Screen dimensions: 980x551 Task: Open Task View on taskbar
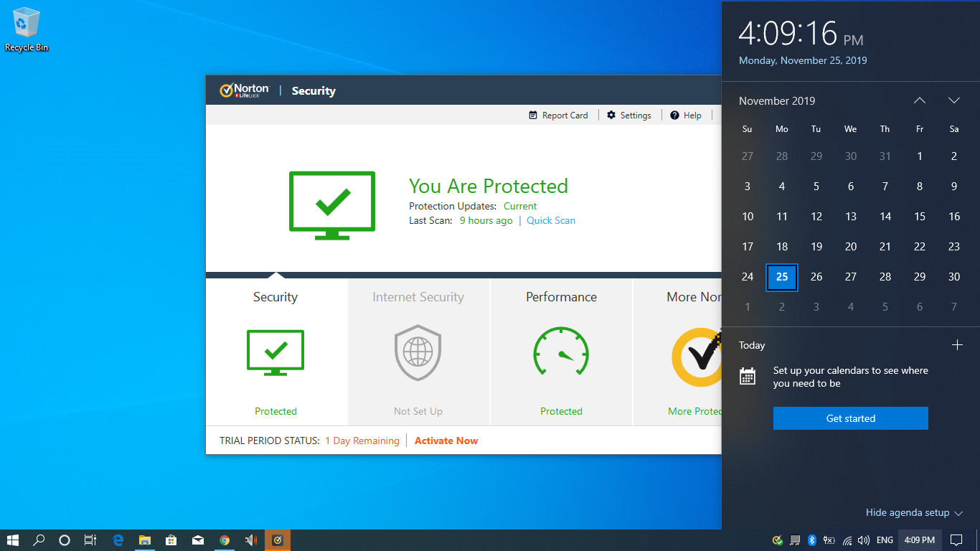pos(90,540)
